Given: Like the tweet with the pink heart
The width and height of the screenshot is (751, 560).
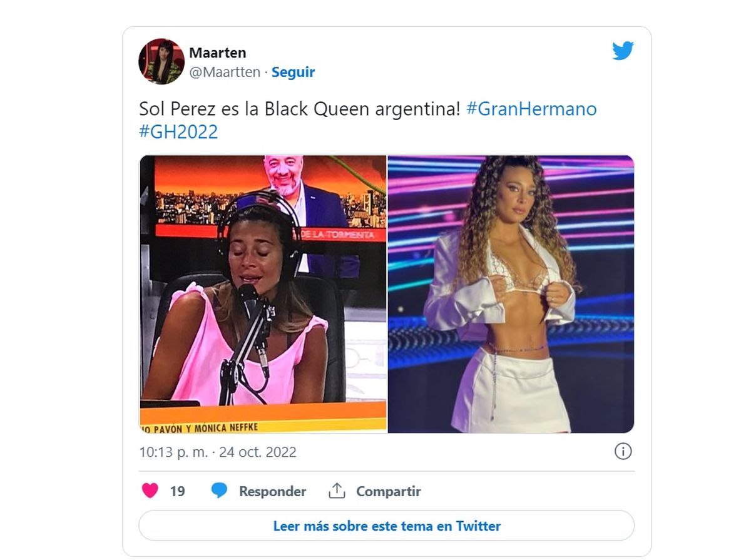Looking at the screenshot, I should point(150,491).
